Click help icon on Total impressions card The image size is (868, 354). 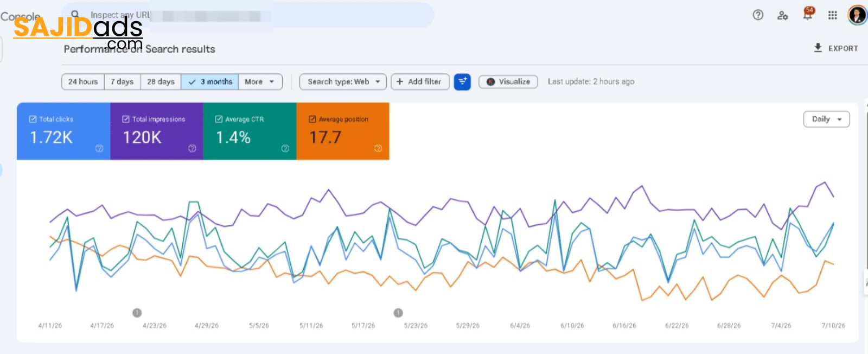tap(192, 148)
